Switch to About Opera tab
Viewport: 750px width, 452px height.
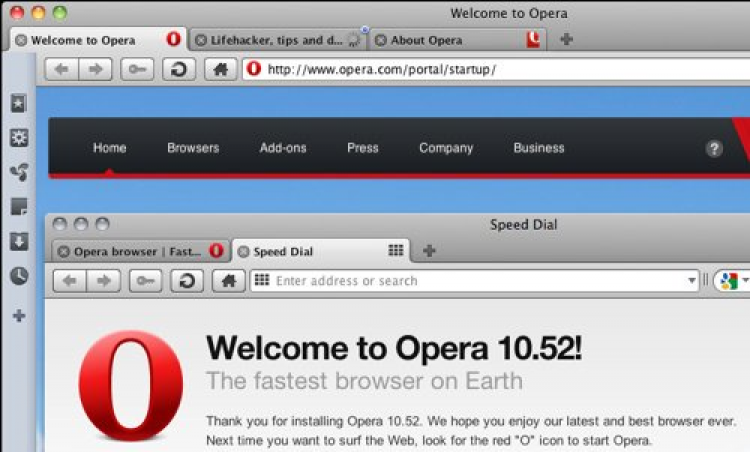tap(458, 40)
